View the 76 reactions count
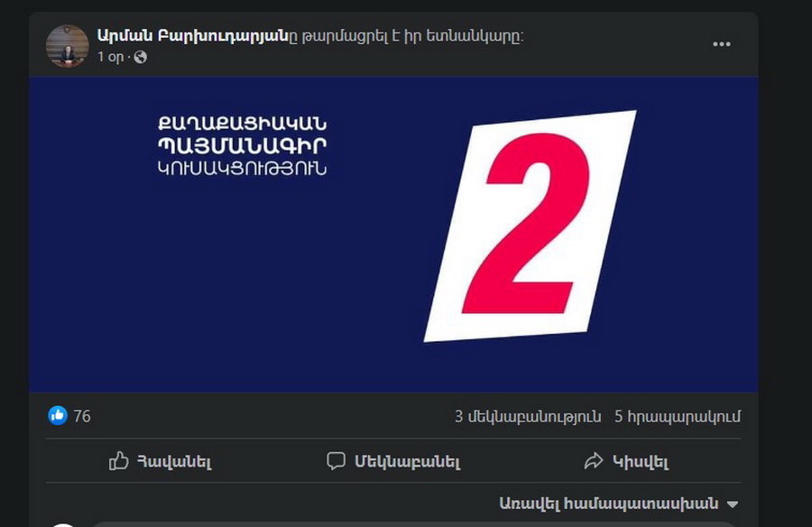This screenshot has height=527, width=812. click(82, 416)
